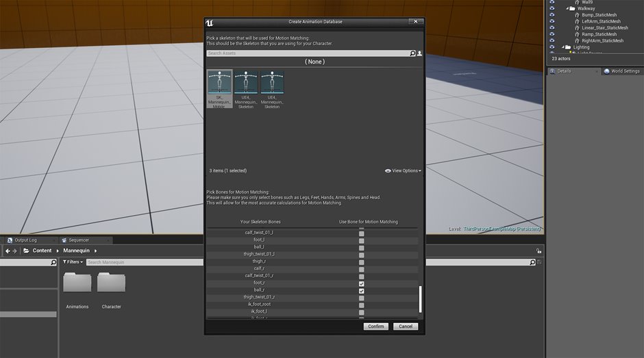Click the bone list vertical scrollbar
Screen dimensions: 644x358
coord(420,298)
